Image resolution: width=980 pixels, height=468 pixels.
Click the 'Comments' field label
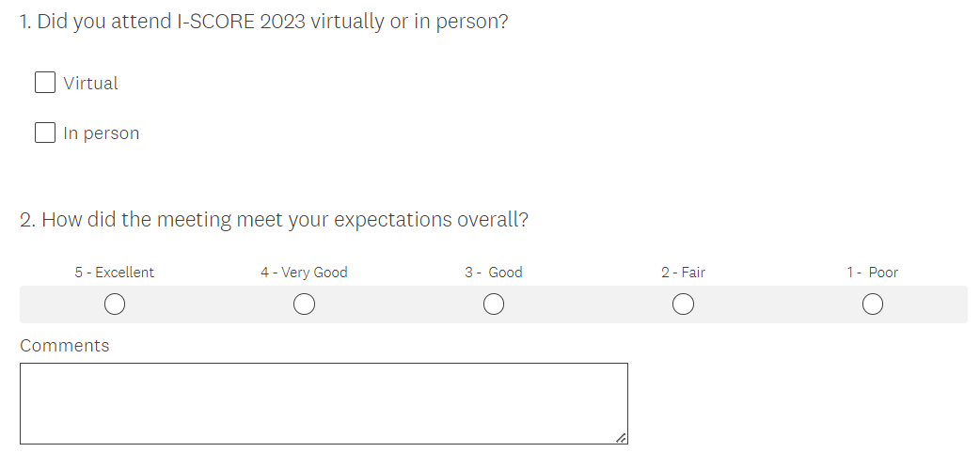(65, 346)
